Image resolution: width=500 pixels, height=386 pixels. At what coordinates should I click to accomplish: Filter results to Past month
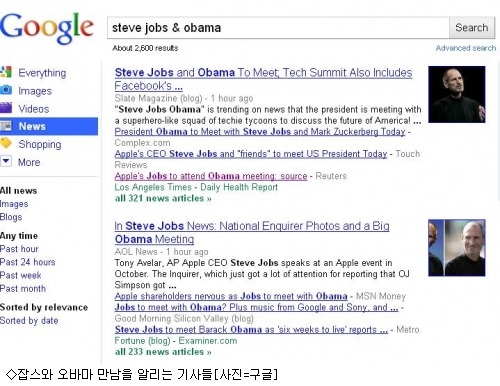(x=23, y=289)
